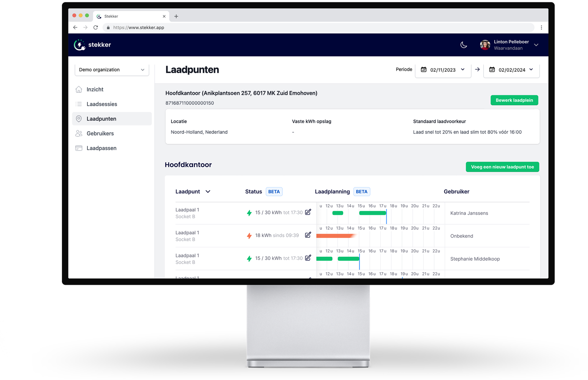The height and width of the screenshot is (380, 588).
Task: Open the start date 02/11/2023 picker
Action: [443, 70]
